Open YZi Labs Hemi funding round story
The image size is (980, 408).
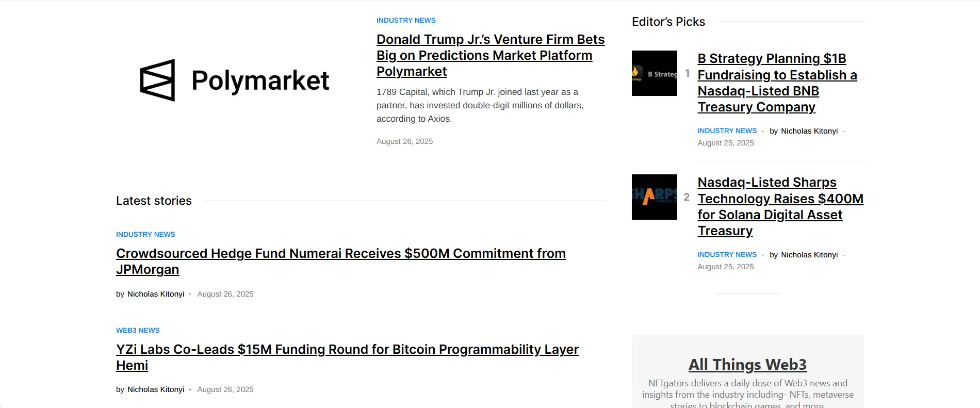point(347,357)
